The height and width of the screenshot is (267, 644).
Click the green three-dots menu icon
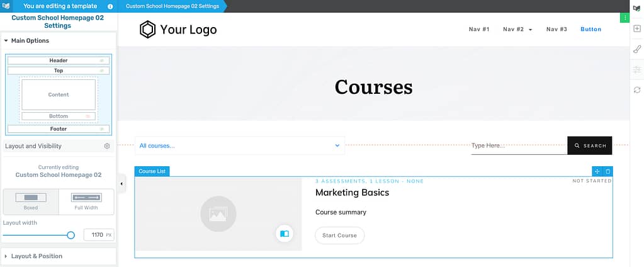tap(624, 18)
